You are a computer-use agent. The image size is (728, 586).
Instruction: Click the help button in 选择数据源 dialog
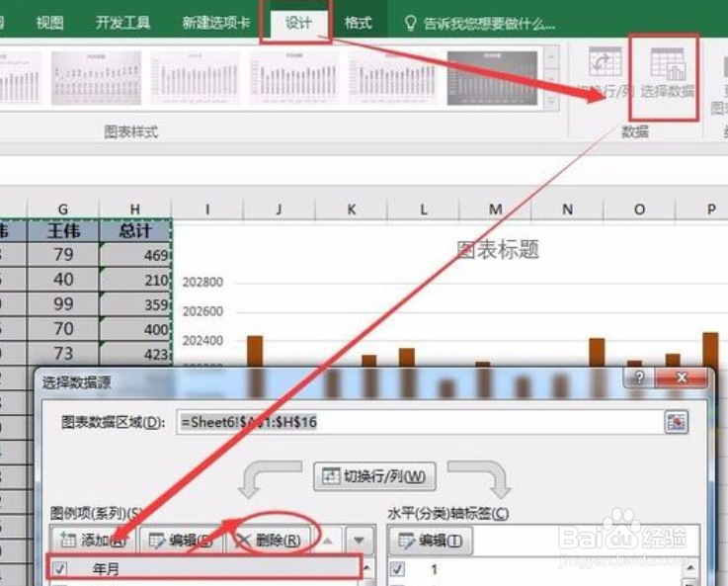639,377
